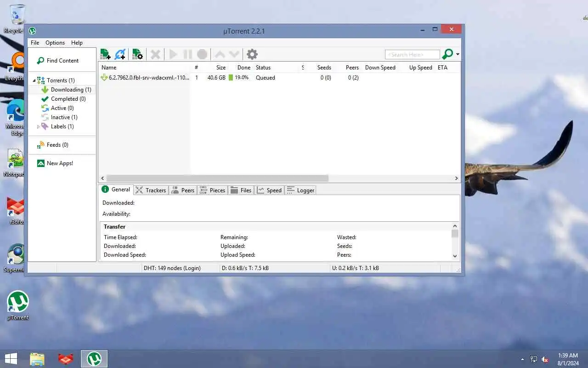
Task: Expand the Labels tree node arrow
Action: [x=38, y=126]
